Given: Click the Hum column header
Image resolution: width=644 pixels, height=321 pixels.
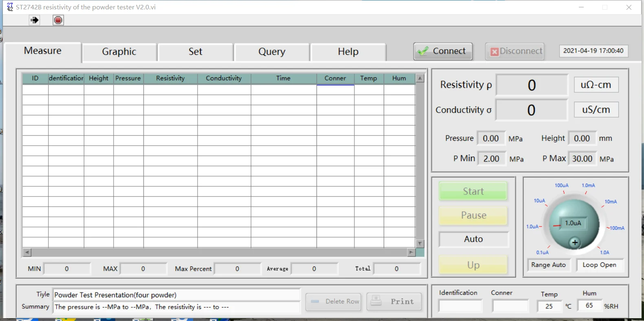Looking at the screenshot, I should (399, 79).
